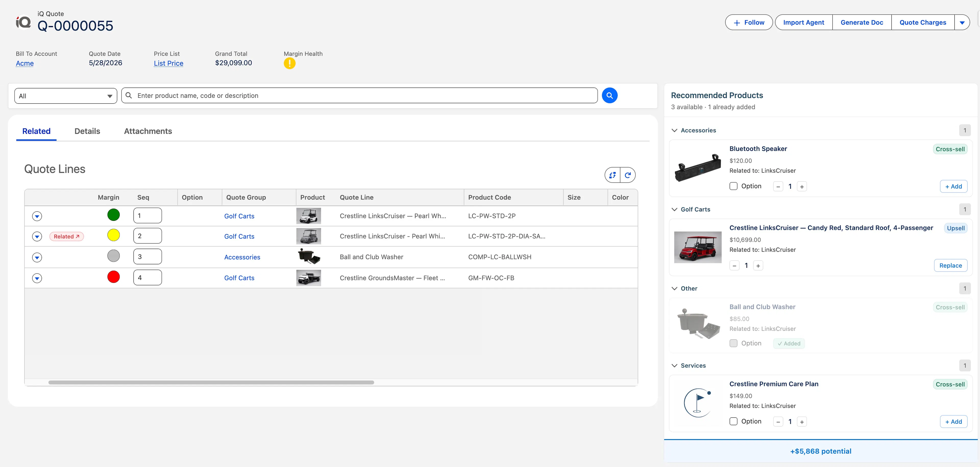
Task: Collapse the Golf Carts recommendations section
Action: click(x=675, y=209)
